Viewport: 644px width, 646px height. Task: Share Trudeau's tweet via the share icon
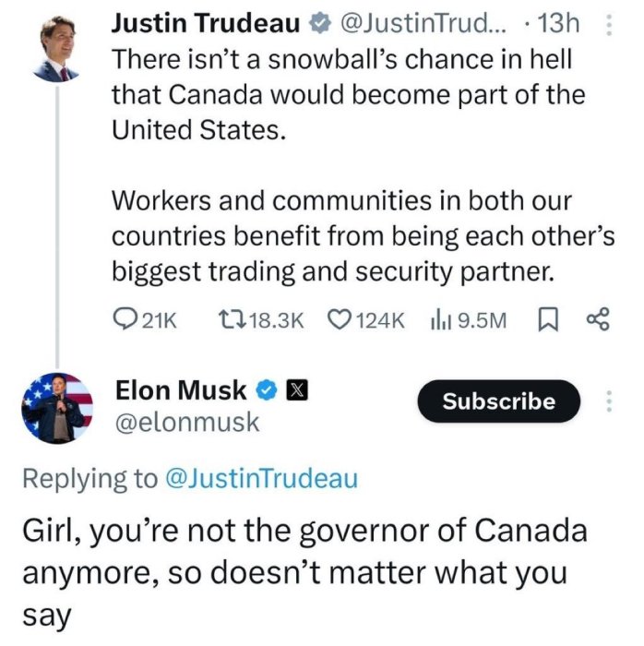(598, 319)
